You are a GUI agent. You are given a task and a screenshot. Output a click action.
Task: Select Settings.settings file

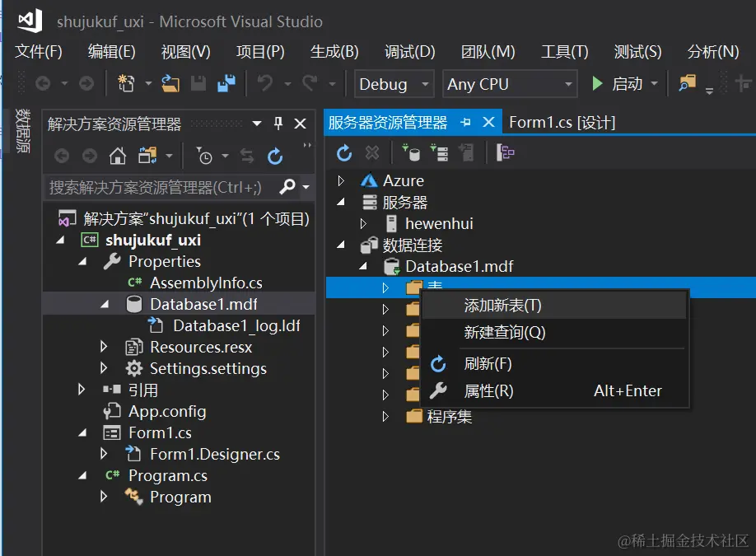click(208, 369)
